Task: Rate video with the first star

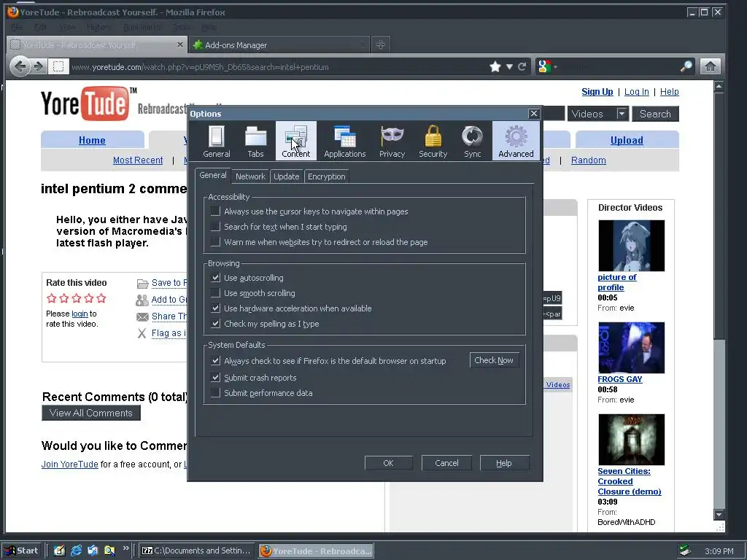Action: (x=52, y=298)
